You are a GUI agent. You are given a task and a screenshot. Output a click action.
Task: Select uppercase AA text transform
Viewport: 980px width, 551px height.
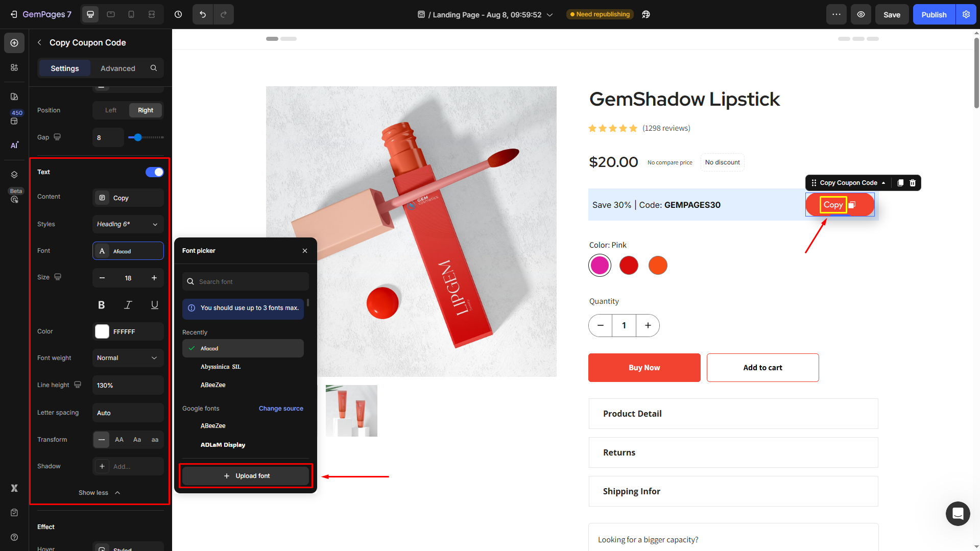coord(119,440)
